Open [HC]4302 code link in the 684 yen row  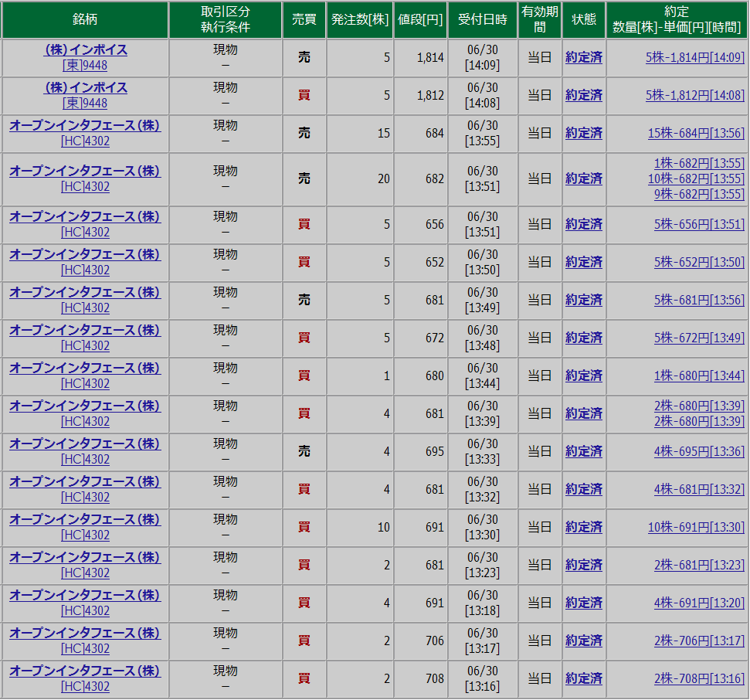pyautogui.click(x=85, y=141)
